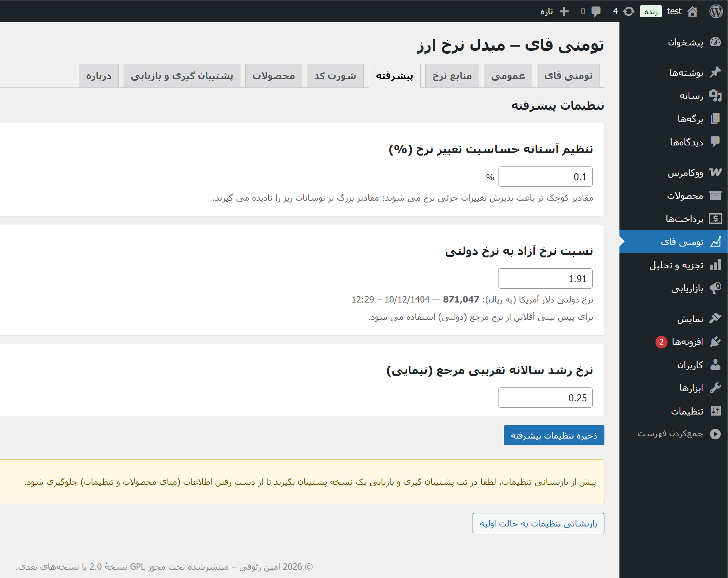Switch to the شورت کد tab
This screenshot has width=728, height=578.
pyautogui.click(x=335, y=76)
